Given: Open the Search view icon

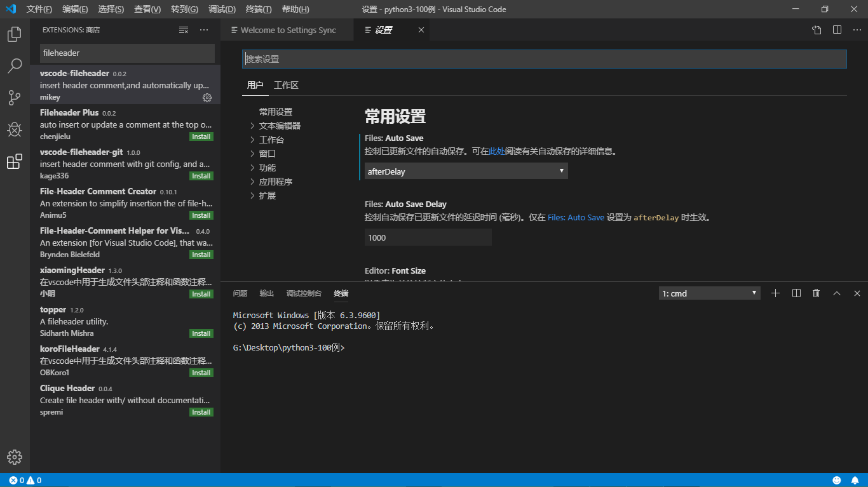Looking at the screenshot, I should pyautogui.click(x=13, y=65).
